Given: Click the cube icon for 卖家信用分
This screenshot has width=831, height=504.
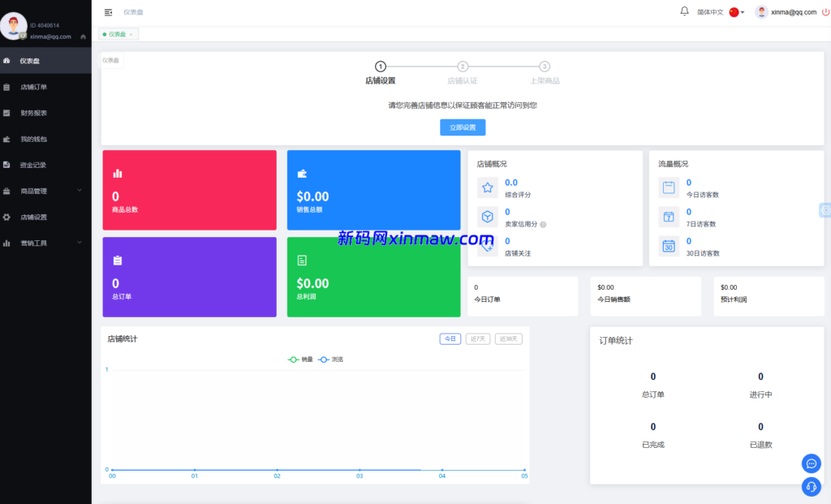Looking at the screenshot, I should [x=488, y=217].
